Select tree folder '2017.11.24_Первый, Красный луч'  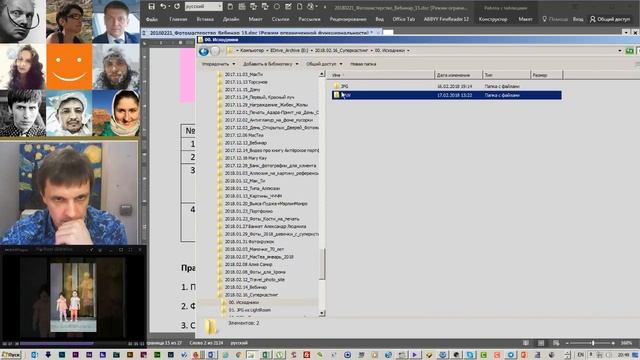259,97
